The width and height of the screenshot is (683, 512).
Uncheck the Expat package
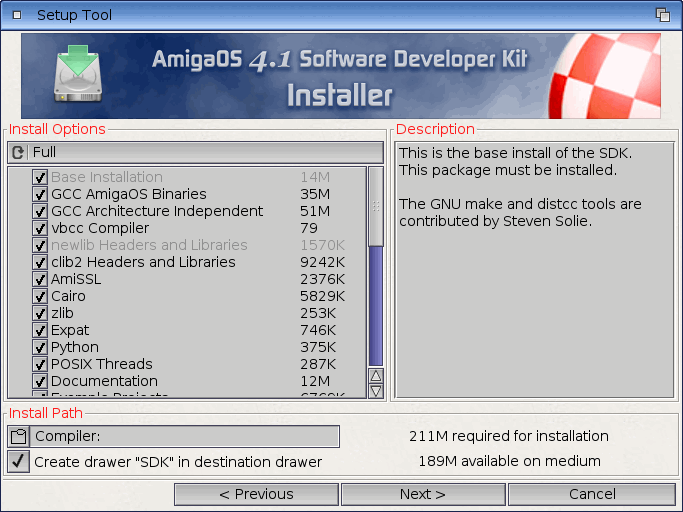(40, 330)
